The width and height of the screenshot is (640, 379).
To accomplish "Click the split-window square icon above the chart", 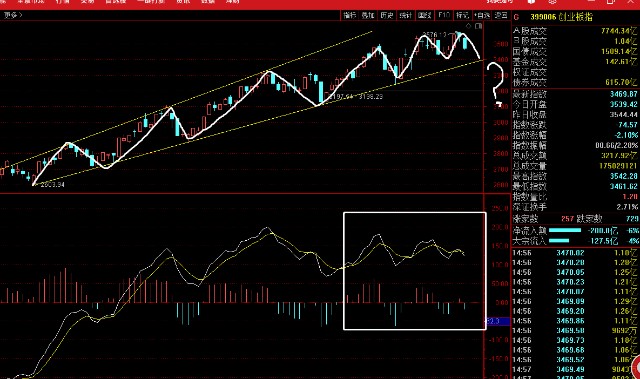I will 478,26.
